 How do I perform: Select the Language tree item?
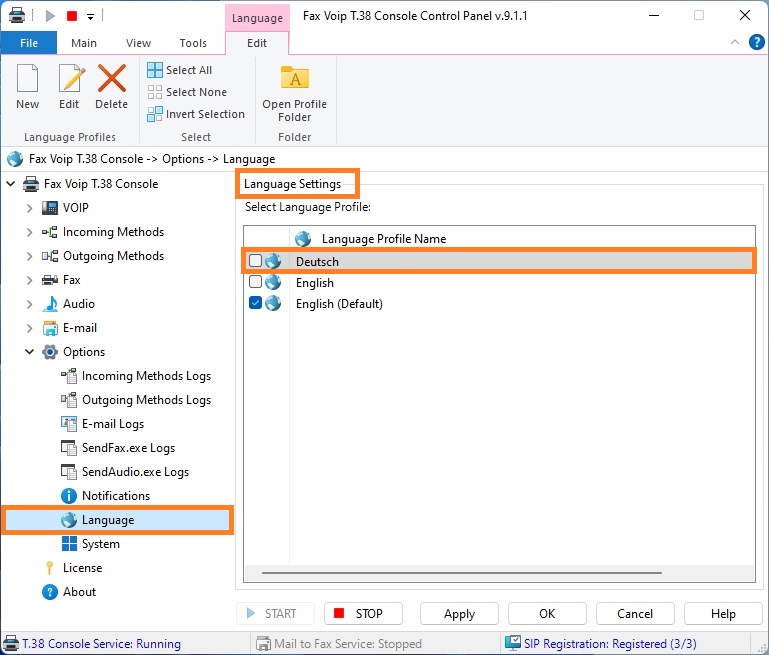click(108, 520)
